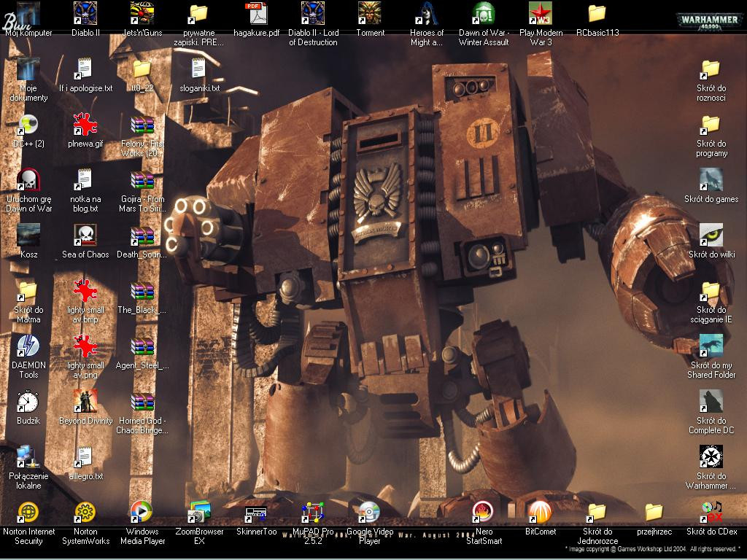This screenshot has width=747, height=560.
Task: Select the Felony - First Works archive
Action: [142, 125]
